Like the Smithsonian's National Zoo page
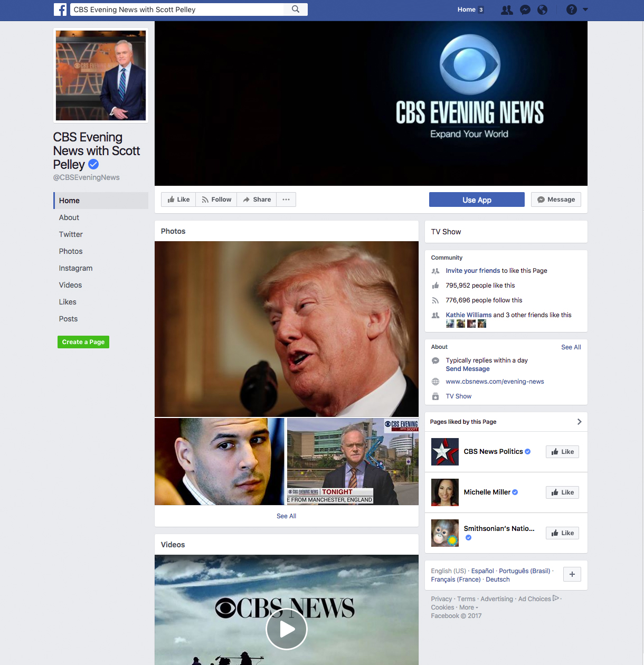This screenshot has height=665, width=644. click(562, 533)
